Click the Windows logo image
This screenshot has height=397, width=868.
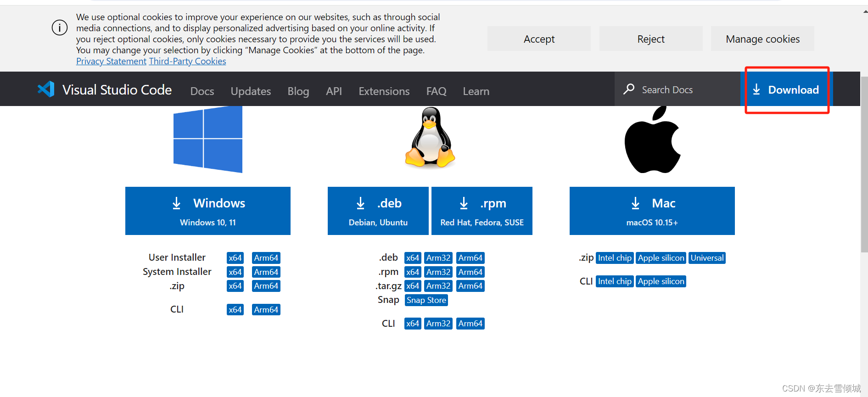tap(208, 140)
